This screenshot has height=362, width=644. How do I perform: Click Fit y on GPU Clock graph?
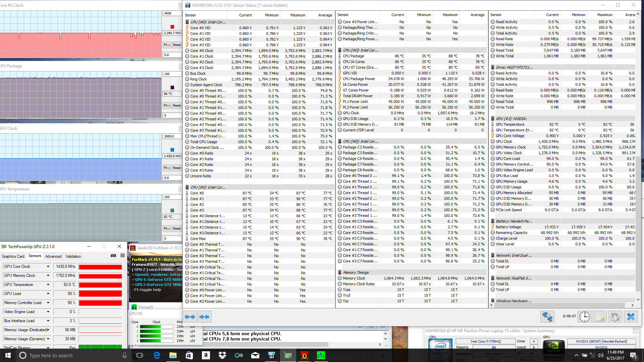167,168
